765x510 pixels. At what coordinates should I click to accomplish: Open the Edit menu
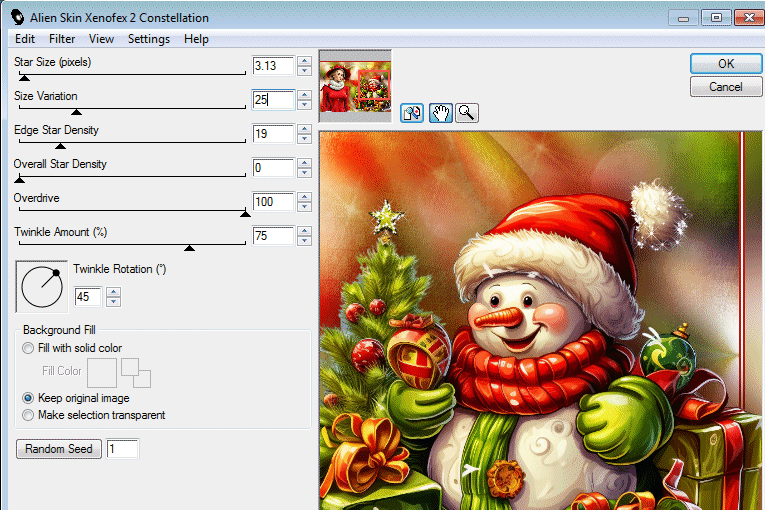coord(25,39)
